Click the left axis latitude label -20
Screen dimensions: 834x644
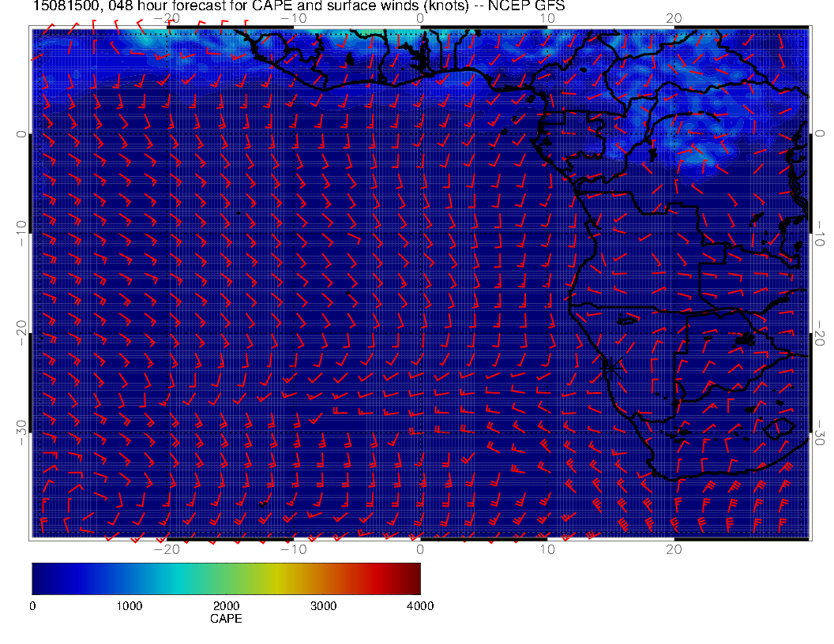(21, 332)
